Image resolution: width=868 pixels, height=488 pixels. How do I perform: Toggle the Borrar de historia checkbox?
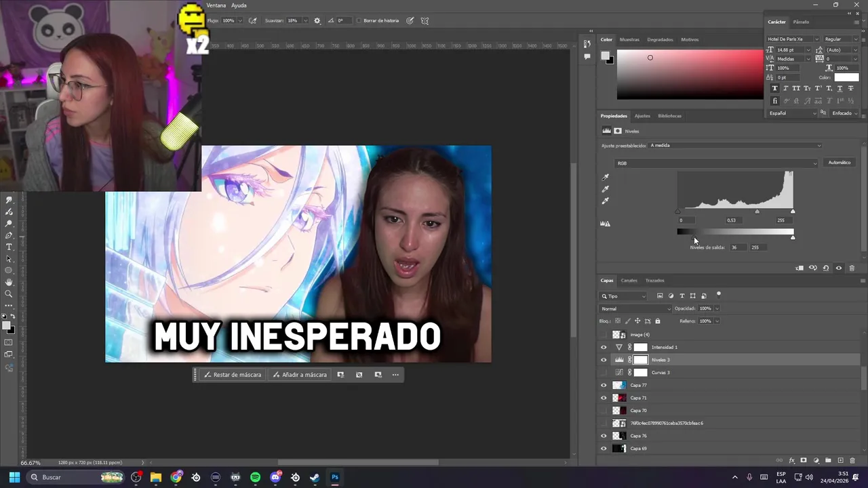(x=359, y=21)
